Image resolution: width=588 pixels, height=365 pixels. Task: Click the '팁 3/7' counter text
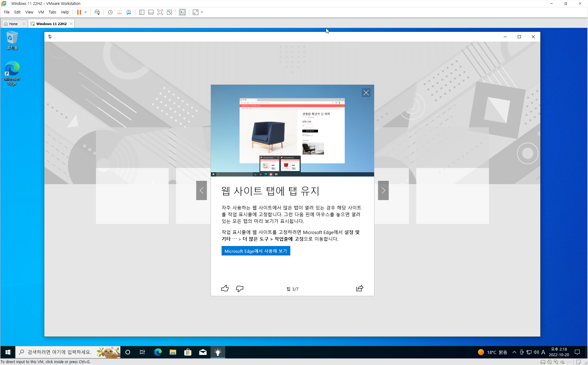pyautogui.click(x=292, y=289)
